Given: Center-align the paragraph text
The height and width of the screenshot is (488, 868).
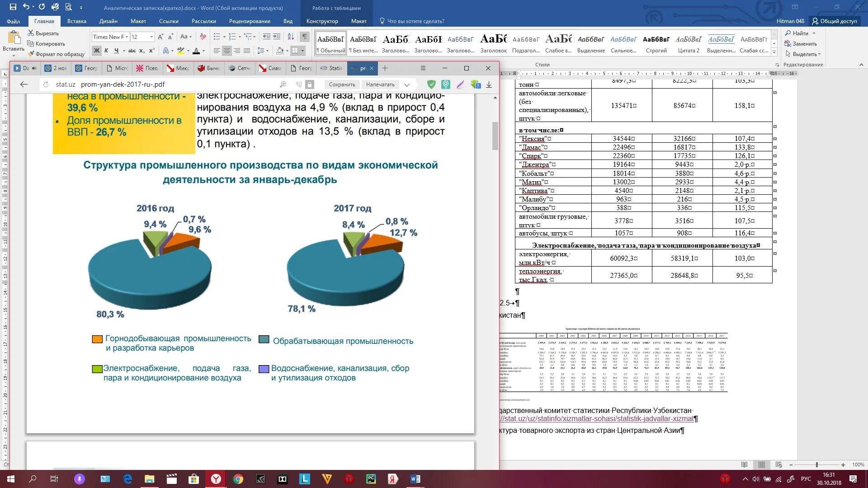Looking at the screenshot, I should [x=226, y=51].
